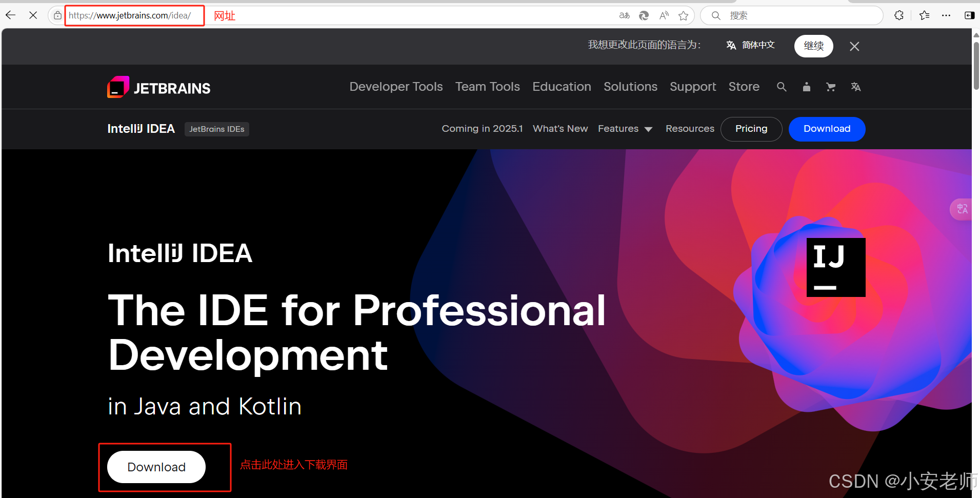This screenshot has height=498, width=980.
Task: Click the white Download button in hero
Action: [156, 467]
